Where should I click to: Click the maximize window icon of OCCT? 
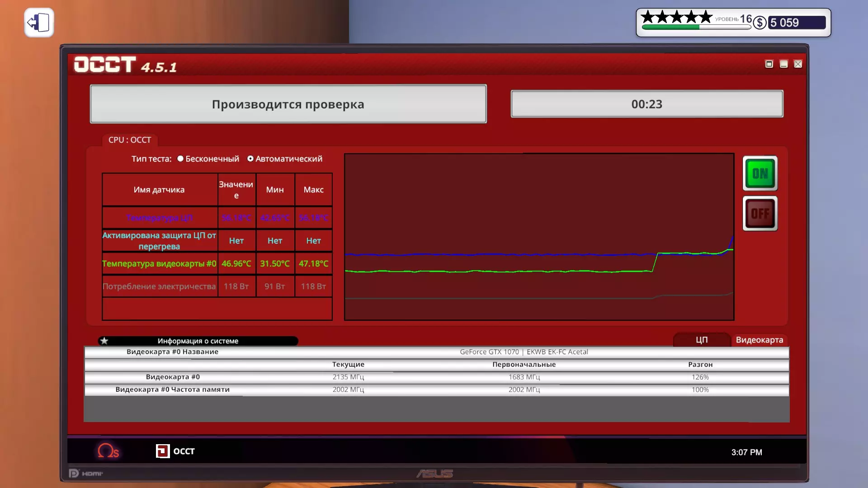click(x=769, y=64)
